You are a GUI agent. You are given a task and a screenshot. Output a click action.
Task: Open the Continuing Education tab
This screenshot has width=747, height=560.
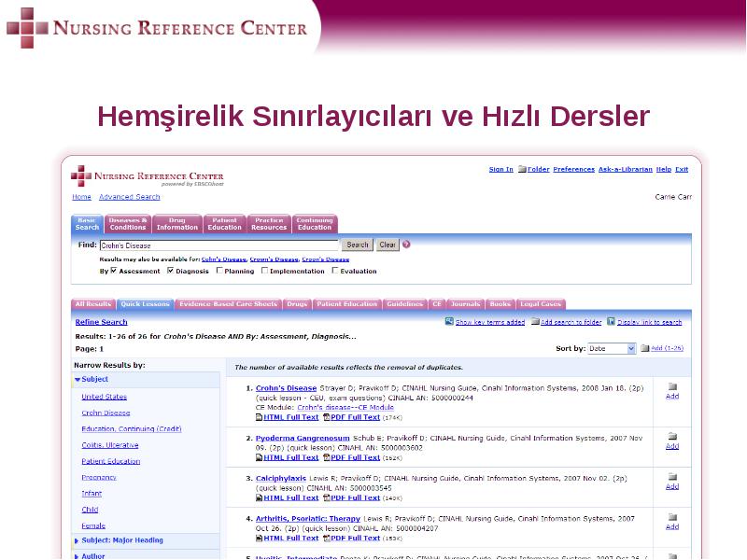click(315, 224)
